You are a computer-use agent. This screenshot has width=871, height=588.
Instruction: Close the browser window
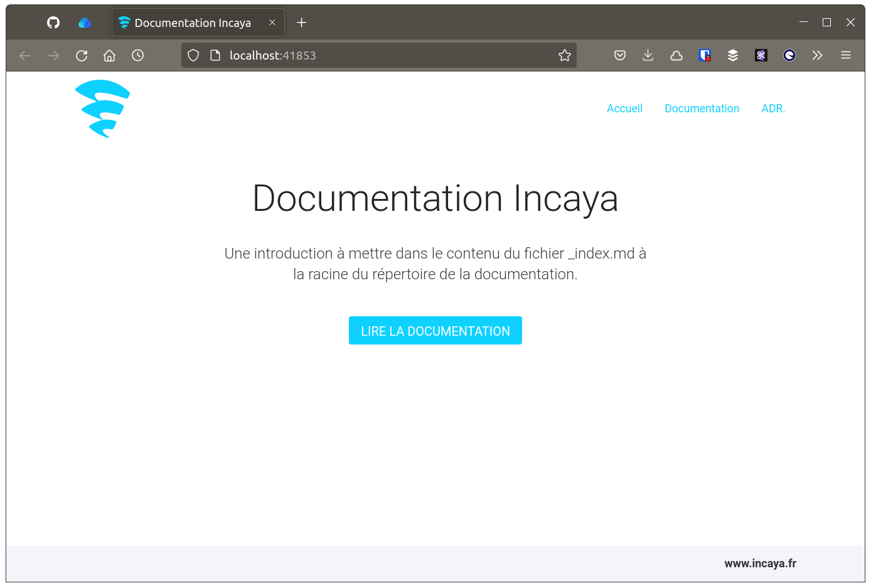coord(851,23)
